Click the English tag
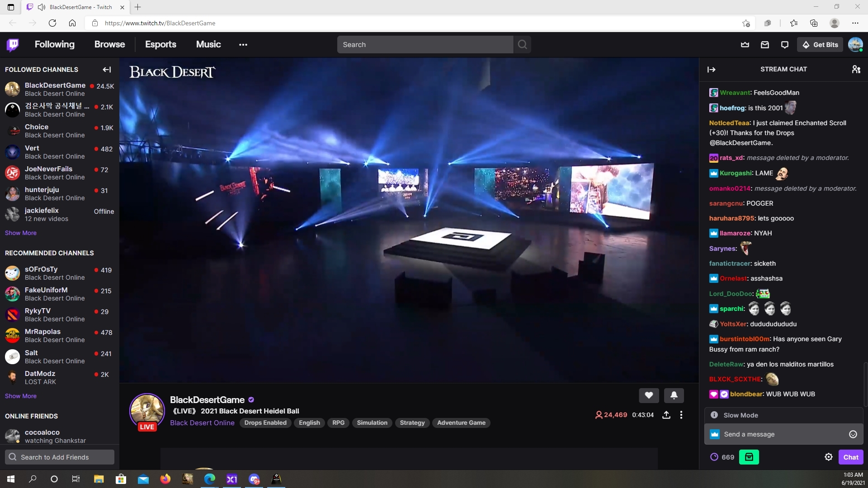The image size is (868, 488). click(309, 422)
